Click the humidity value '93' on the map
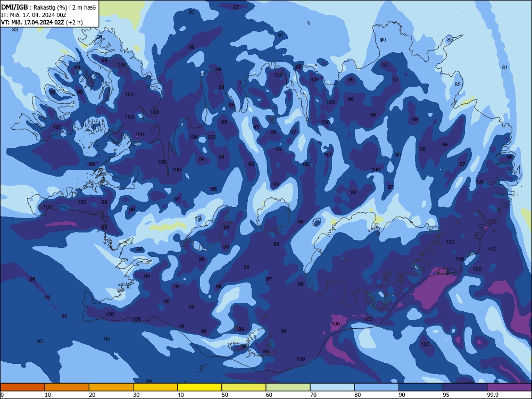Viewport: 532px width, 399px height. click(x=192, y=12)
